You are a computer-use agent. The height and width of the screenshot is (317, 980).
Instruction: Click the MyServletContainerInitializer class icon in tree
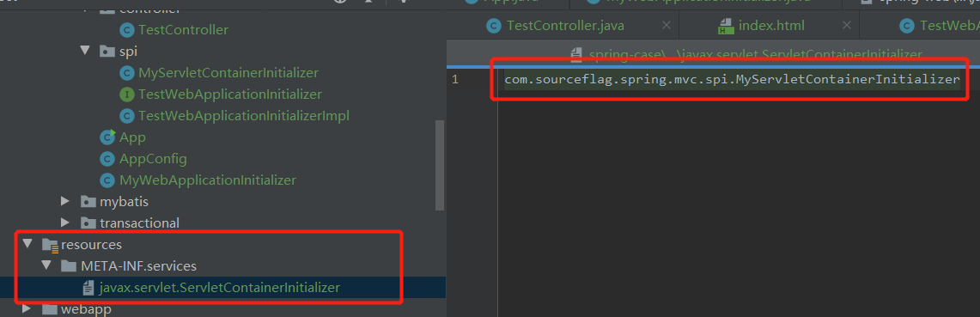tap(127, 73)
